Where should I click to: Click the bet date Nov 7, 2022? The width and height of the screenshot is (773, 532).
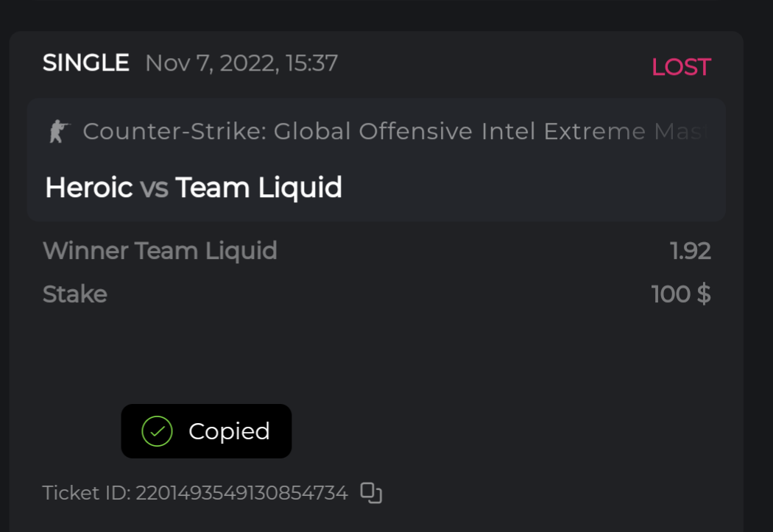point(209,63)
